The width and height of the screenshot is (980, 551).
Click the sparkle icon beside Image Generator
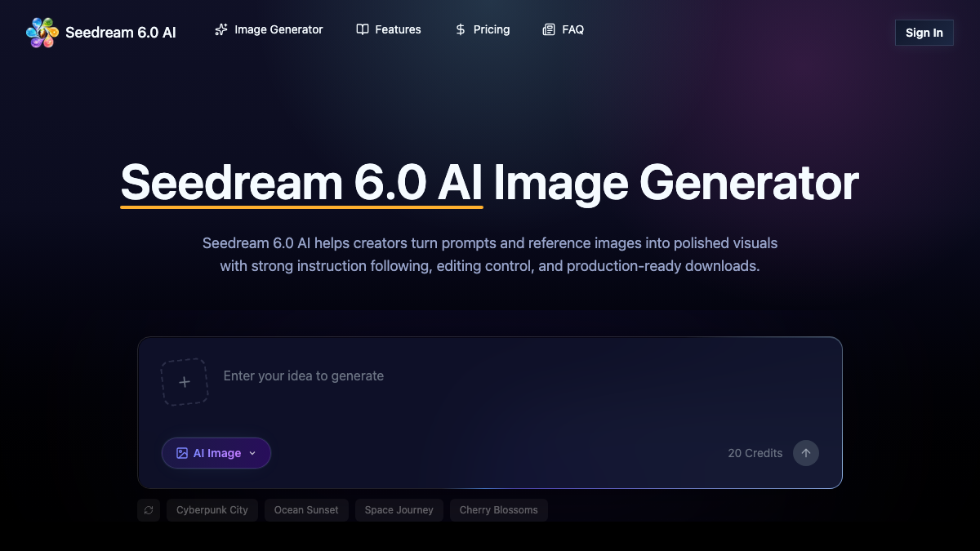221,29
